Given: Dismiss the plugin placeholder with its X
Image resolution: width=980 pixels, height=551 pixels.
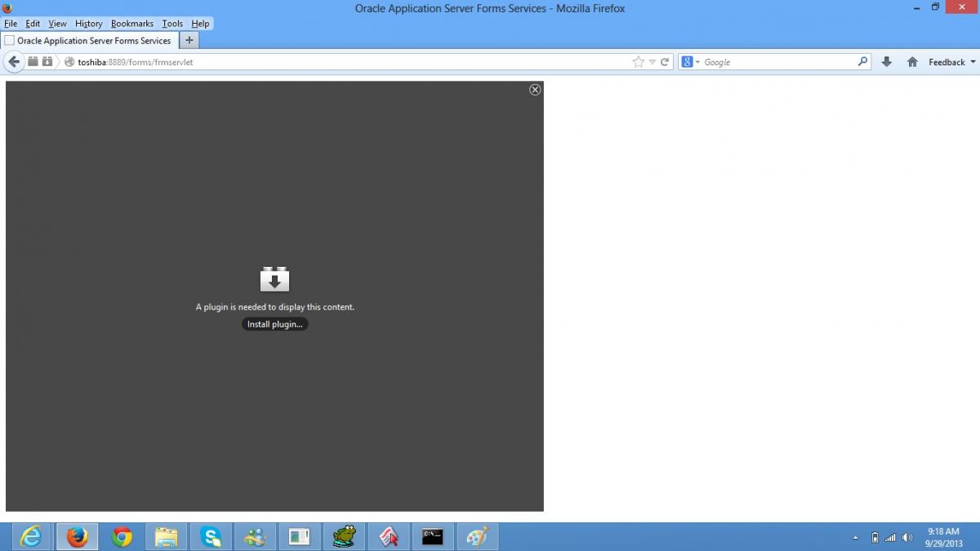Looking at the screenshot, I should (x=535, y=90).
